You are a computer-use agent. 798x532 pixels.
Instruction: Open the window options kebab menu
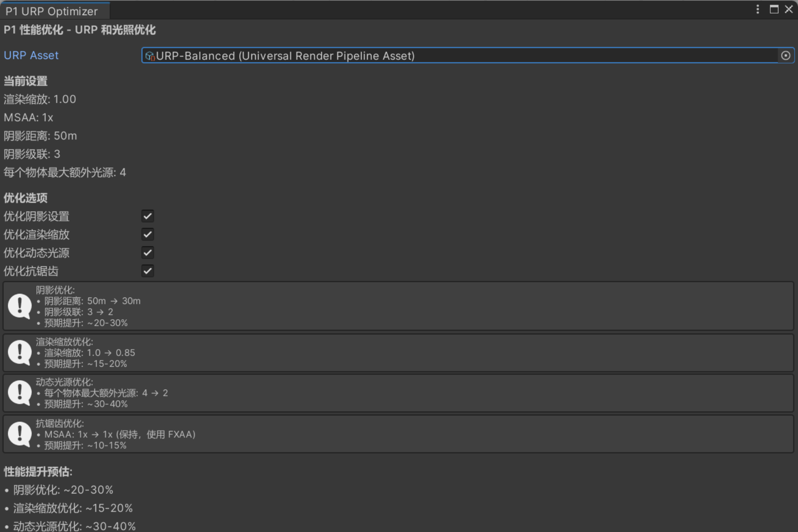[x=757, y=9]
